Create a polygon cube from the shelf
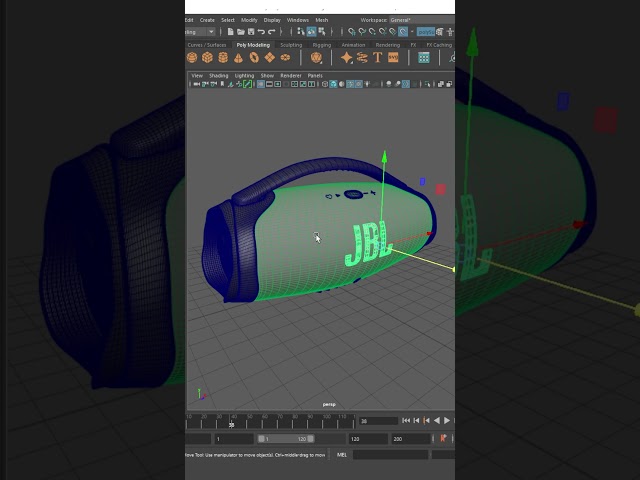This screenshot has height=480, width=640. click(x=207, y=58)
